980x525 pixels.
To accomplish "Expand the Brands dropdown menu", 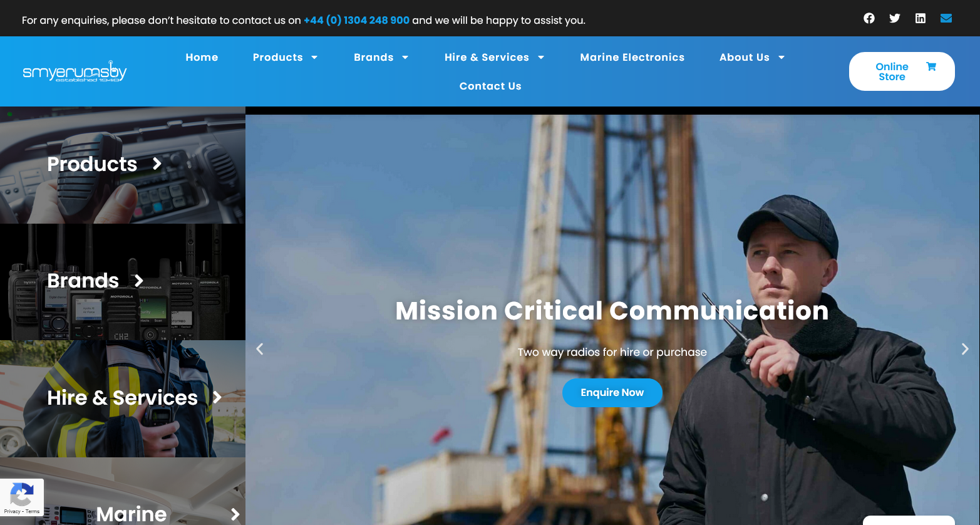I will click(x=381, y=57).
